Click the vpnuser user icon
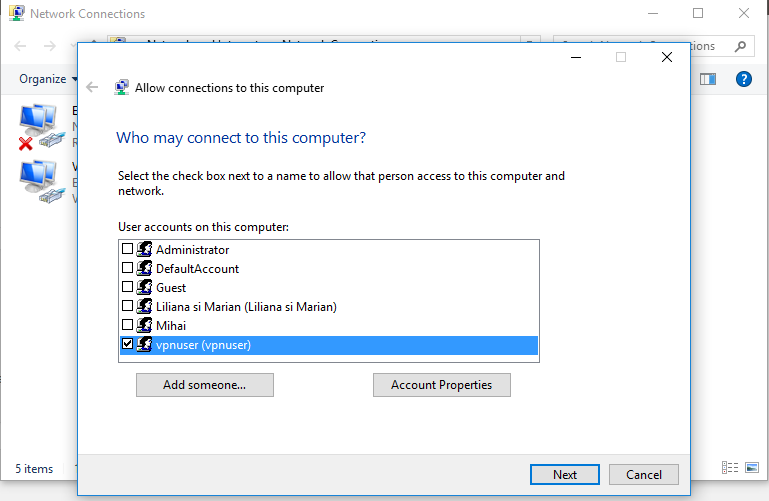The image size is (769, 501). click(144, 345)
